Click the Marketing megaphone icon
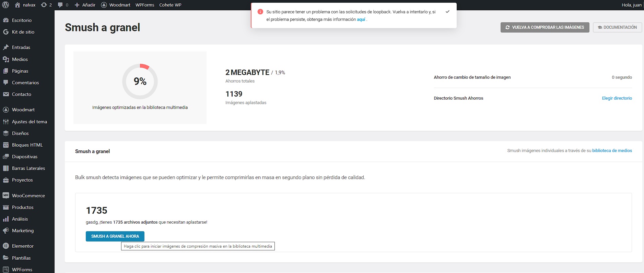Screen dimensions: 644x273 tap(6, 231)
